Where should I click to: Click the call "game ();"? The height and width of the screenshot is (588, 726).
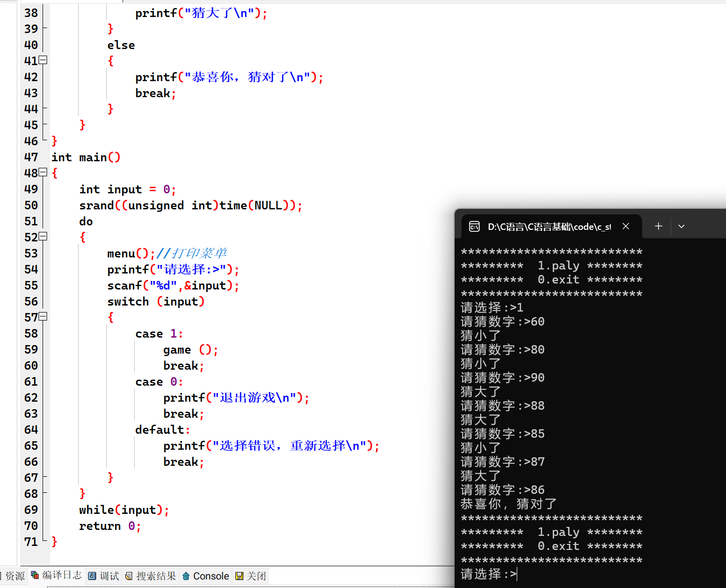point(191,350)
